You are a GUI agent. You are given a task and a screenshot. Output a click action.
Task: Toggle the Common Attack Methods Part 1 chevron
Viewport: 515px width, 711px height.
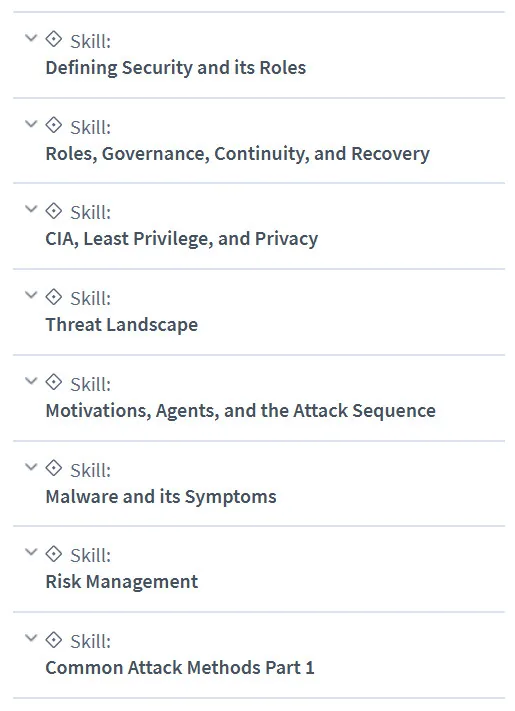pos(31,638)
